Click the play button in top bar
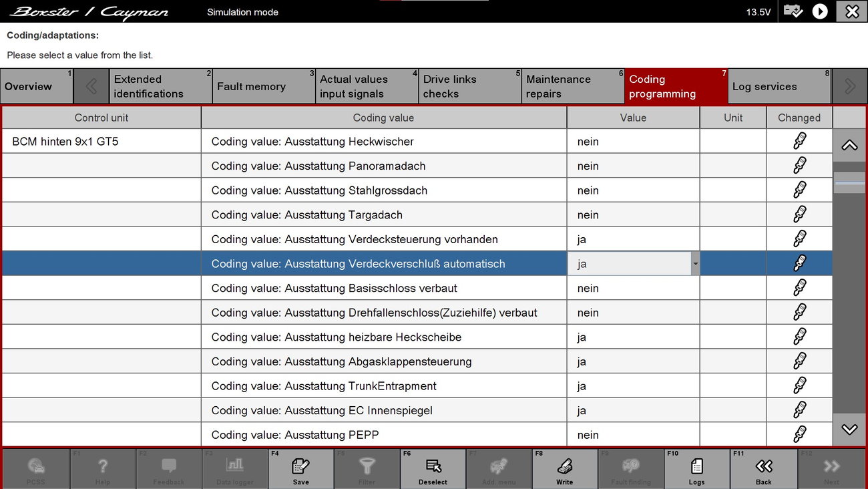Viewport: 868px width, 489px height. coord(820,11)
